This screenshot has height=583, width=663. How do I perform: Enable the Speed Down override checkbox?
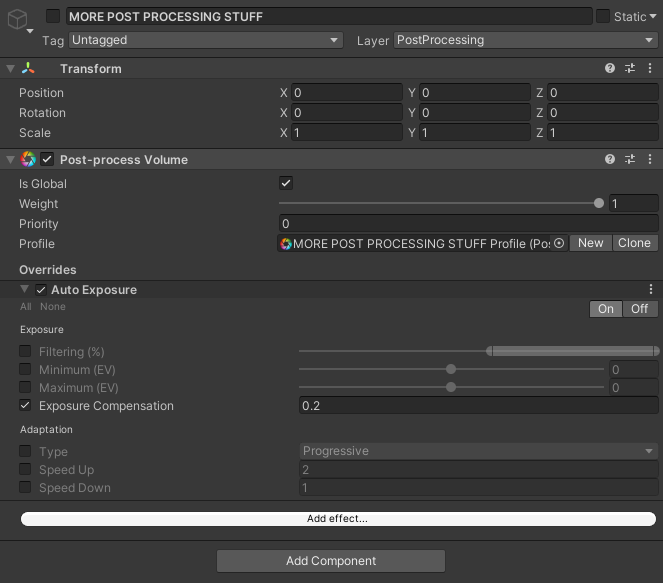25,487
